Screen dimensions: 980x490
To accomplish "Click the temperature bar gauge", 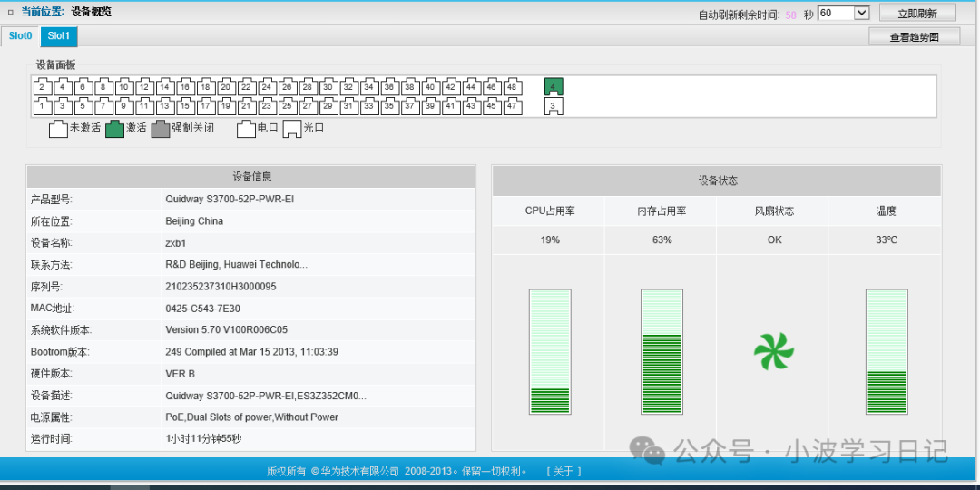I will (886, 352).
